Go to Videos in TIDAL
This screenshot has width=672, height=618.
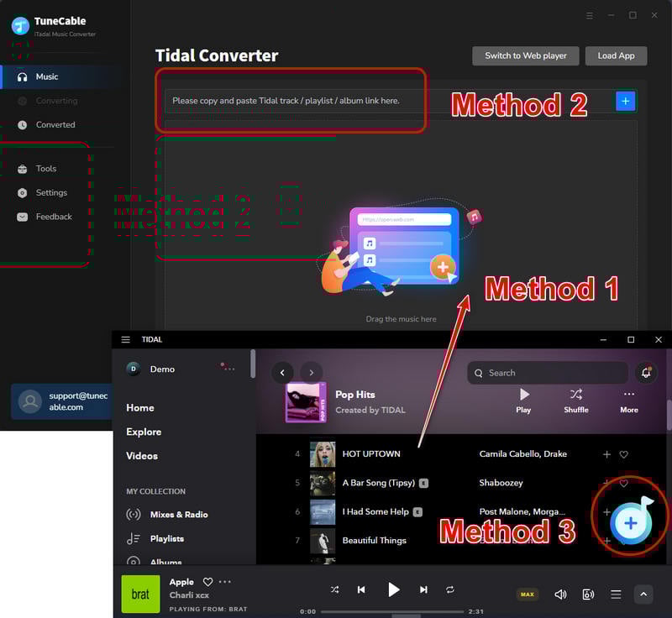[142, 456]
